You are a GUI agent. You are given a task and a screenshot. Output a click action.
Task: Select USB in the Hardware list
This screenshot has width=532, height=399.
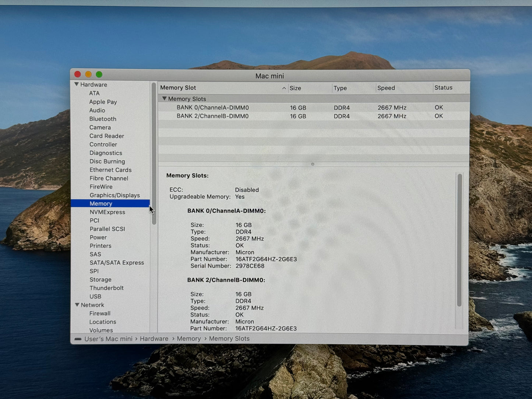pyautogui.click(x=95, y=296)
